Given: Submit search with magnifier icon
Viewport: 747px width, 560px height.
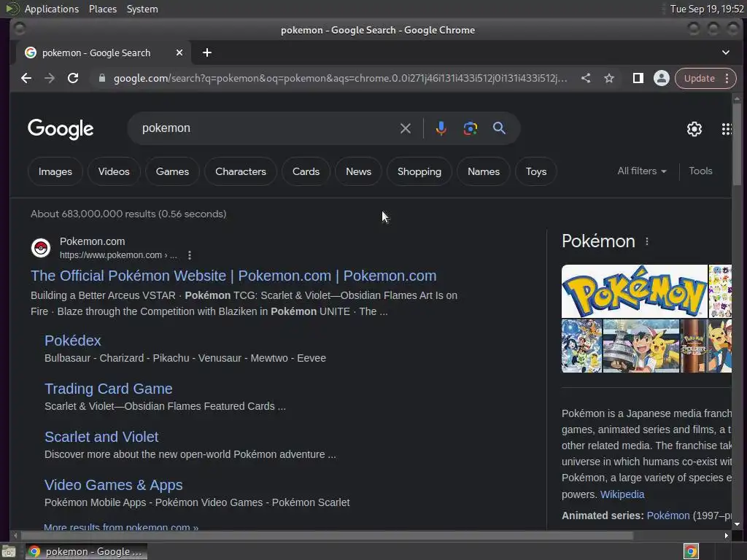Looking at the screenshot, I should 499,128.
